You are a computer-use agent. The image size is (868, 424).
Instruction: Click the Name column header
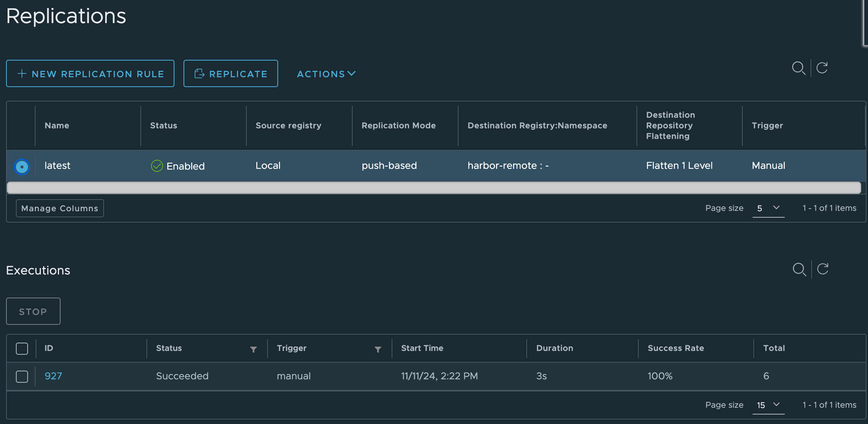coord(57,126)
